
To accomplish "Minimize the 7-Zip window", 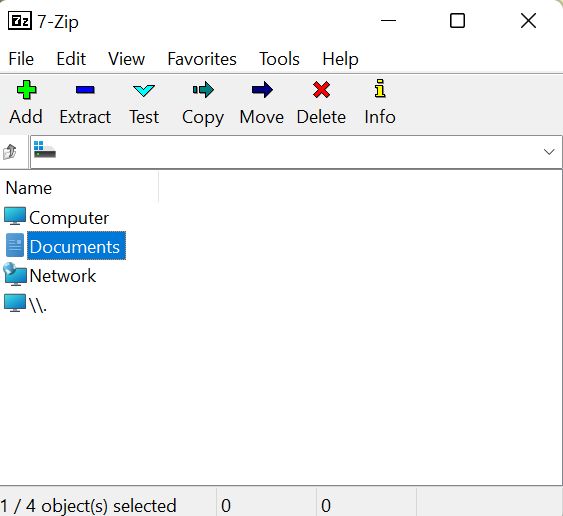I will pos(388,21).
